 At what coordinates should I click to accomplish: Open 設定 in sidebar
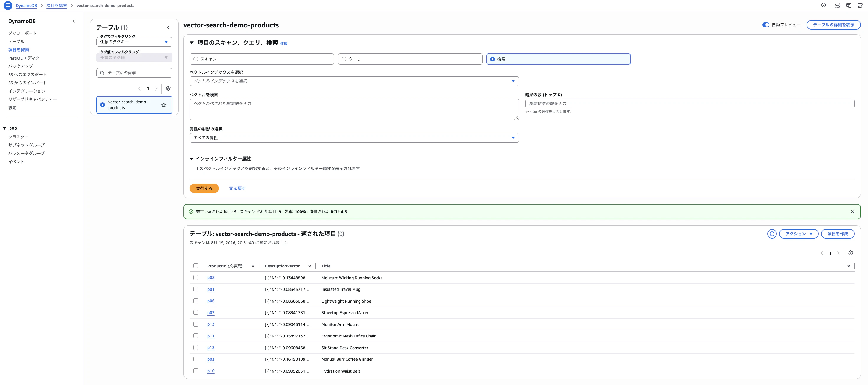click(x=12, y=107)
